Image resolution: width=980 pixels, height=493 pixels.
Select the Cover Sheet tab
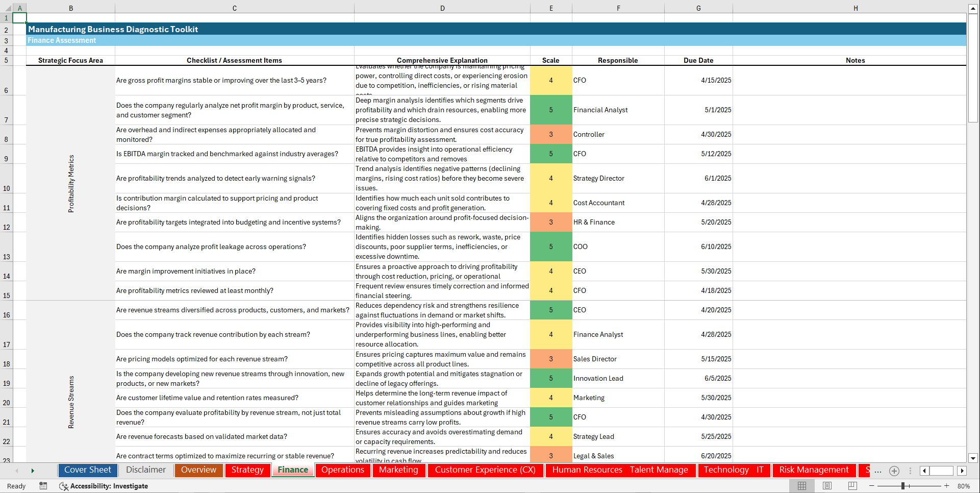click(x=87, y=470)
